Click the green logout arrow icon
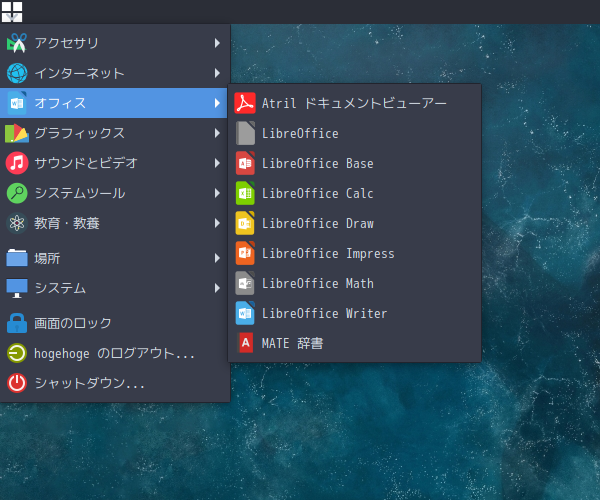The width and height of the screenshot is (600, 500). click(x=17, y=353)
